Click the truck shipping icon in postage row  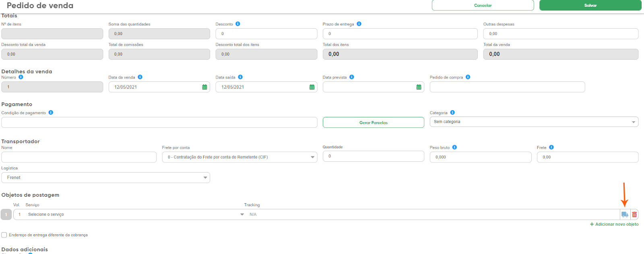(x=625, y=214)
